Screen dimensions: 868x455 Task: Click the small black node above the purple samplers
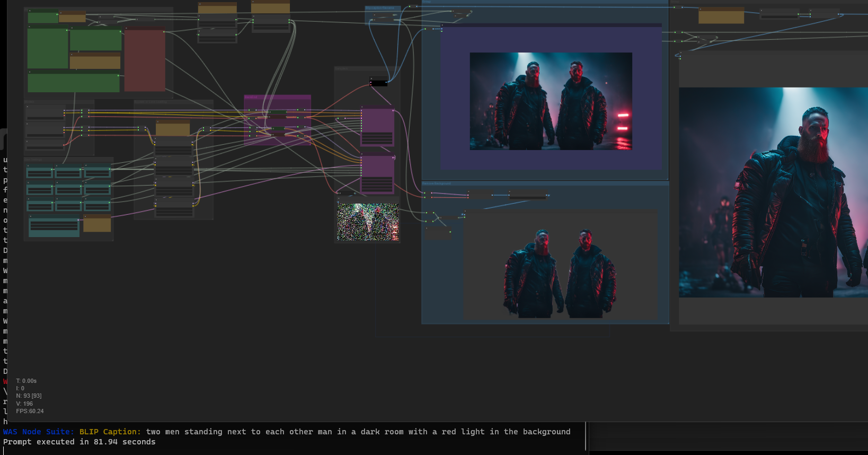pyautogui.click(x=378, y=82)
